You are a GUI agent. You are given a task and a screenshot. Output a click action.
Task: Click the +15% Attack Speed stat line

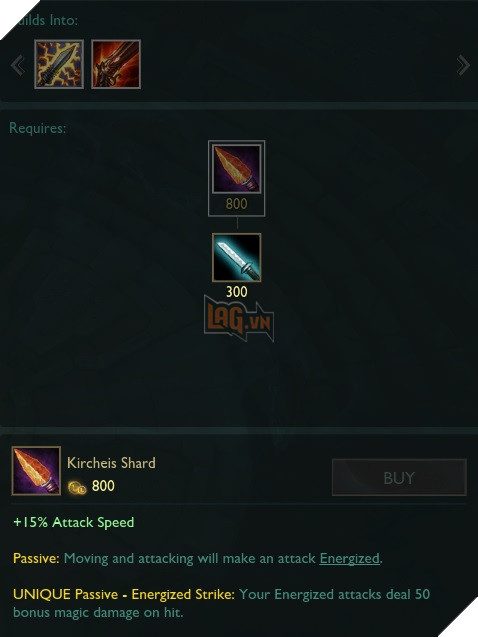coord(74,522)
